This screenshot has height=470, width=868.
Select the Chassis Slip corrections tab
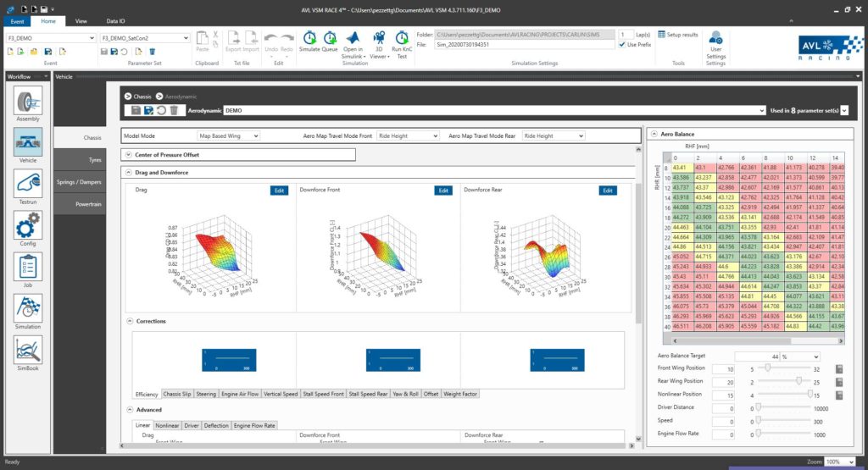pos(177,395)
